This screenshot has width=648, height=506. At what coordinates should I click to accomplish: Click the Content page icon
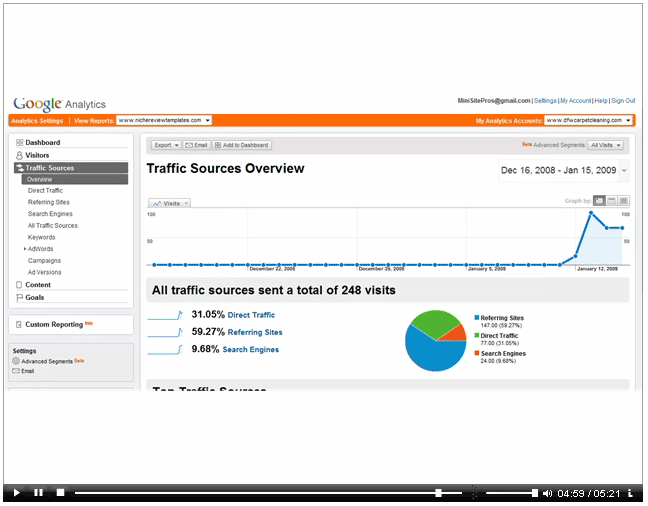pyautogui.click(x=19, y=285)
